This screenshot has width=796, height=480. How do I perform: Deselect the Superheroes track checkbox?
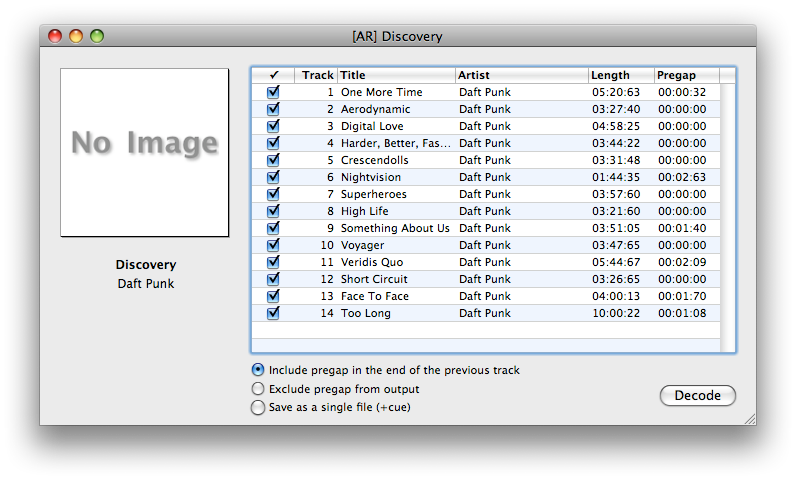(x=273, y=194)
